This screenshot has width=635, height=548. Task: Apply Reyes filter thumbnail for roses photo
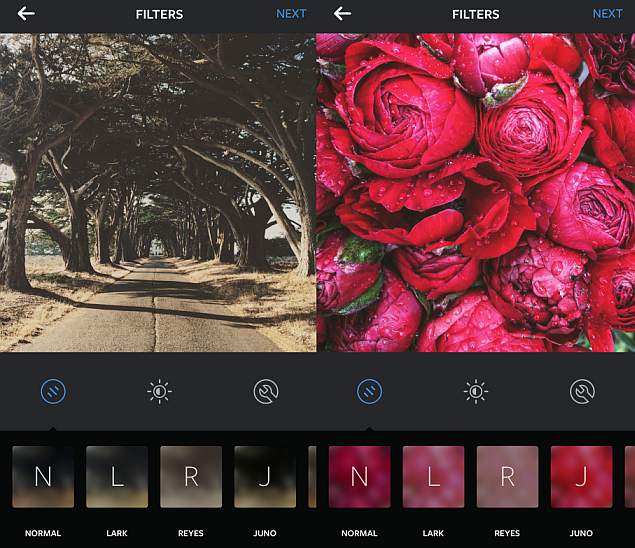pyautogui.click(x=507, y=477)
